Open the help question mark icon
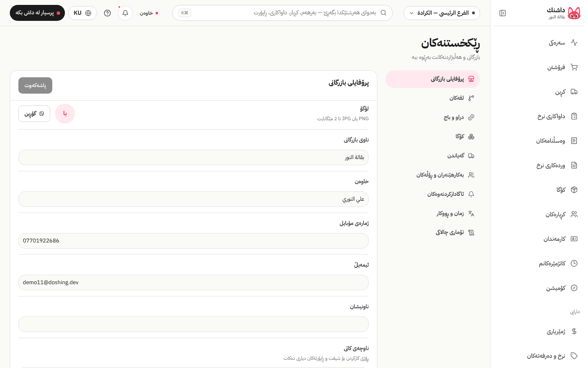The height and width of the screenshot is (368, 588). (107, 13)
